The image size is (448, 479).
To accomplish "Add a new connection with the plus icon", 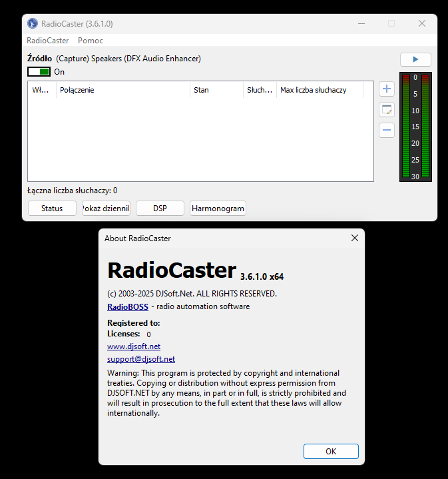I will pos(387,89).
